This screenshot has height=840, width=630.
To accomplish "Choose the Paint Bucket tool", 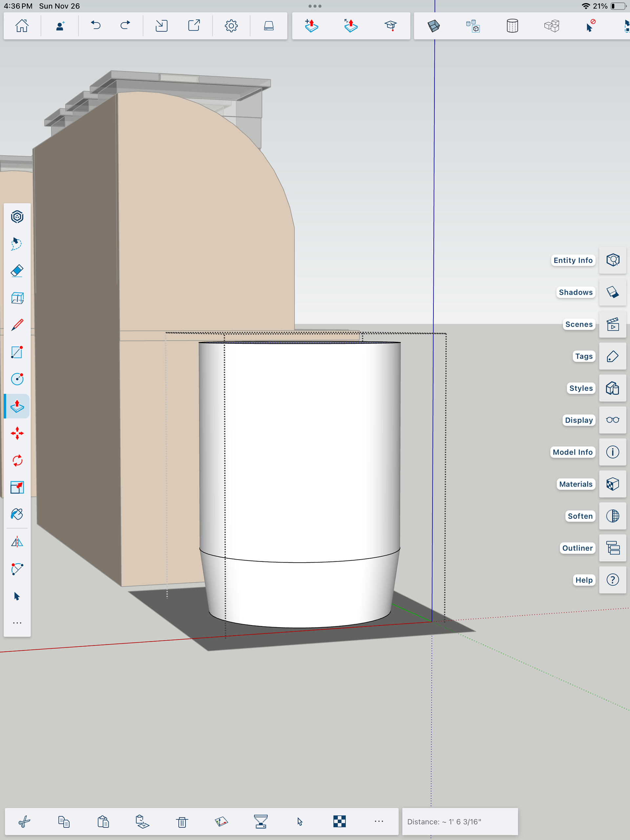I will click(17, 514).
